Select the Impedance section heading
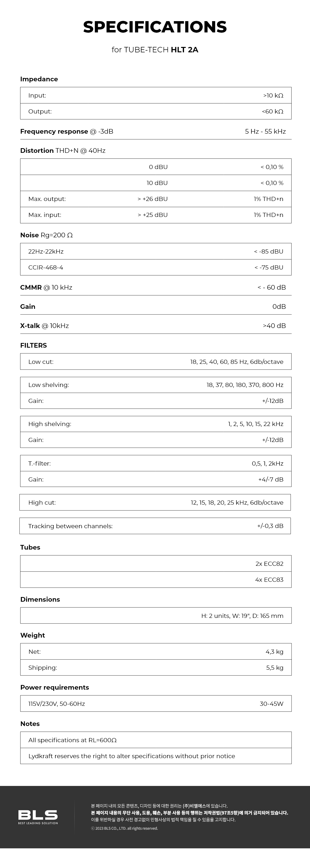Viewport: 310px width, 868px height. 39,79
